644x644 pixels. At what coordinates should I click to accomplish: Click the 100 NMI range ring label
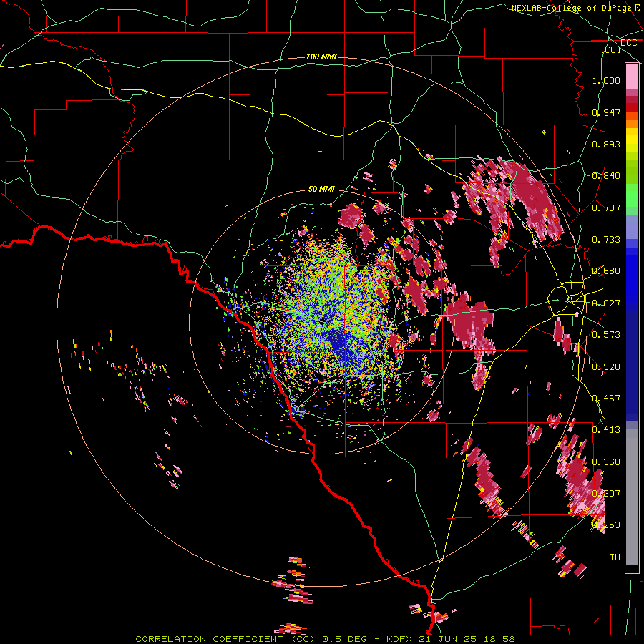(x=321, y=57)
